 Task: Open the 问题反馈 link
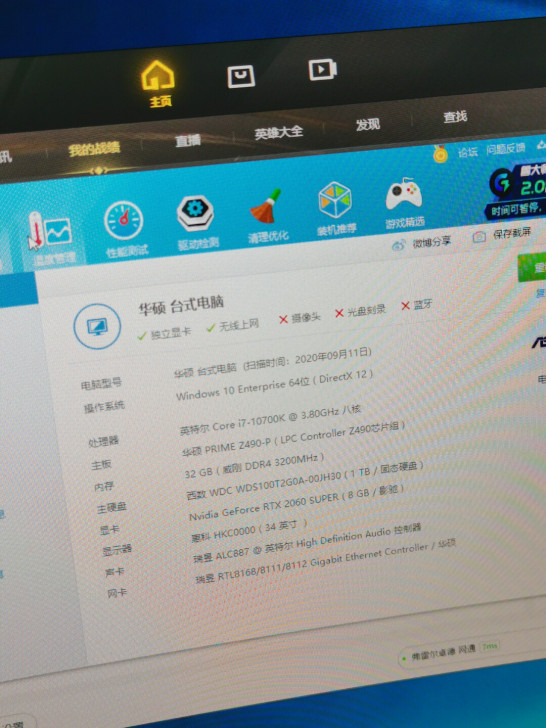(506, 149)
